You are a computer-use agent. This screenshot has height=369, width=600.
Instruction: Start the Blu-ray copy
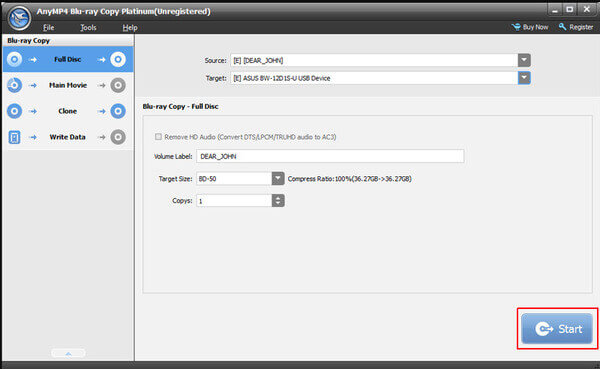pos(557,329)
